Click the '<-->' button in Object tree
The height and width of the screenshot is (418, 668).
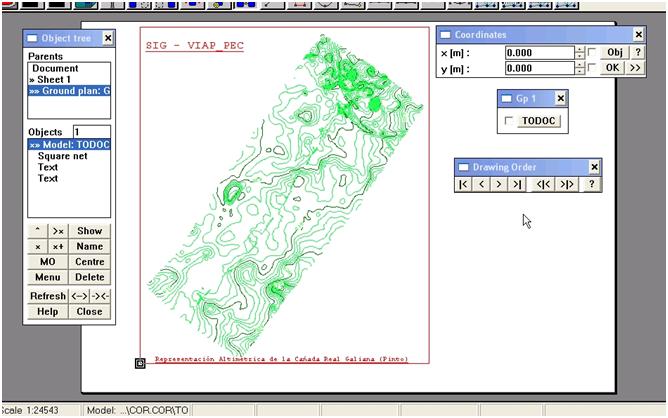[x=80, y=296]
